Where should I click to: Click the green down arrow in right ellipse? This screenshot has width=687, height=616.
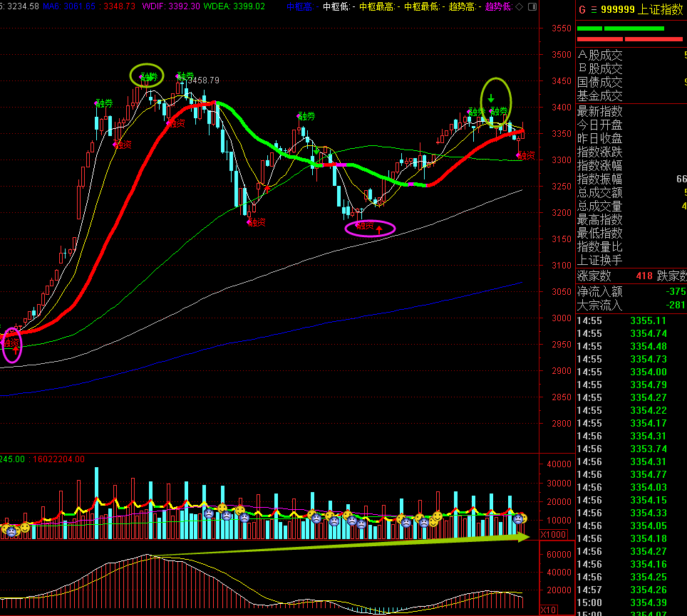[x=491, y=97]
